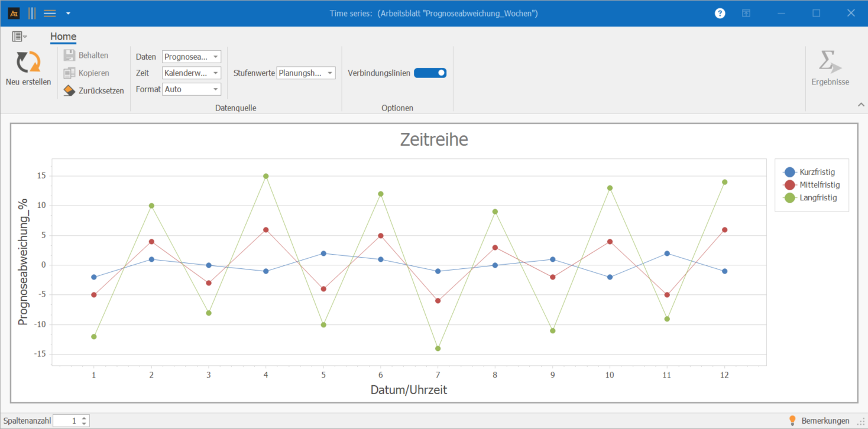This screenshot has height=429, width=868.
Task: Increase Spaltenanzahl using the up arrow
Action: (x=85, y=418)
